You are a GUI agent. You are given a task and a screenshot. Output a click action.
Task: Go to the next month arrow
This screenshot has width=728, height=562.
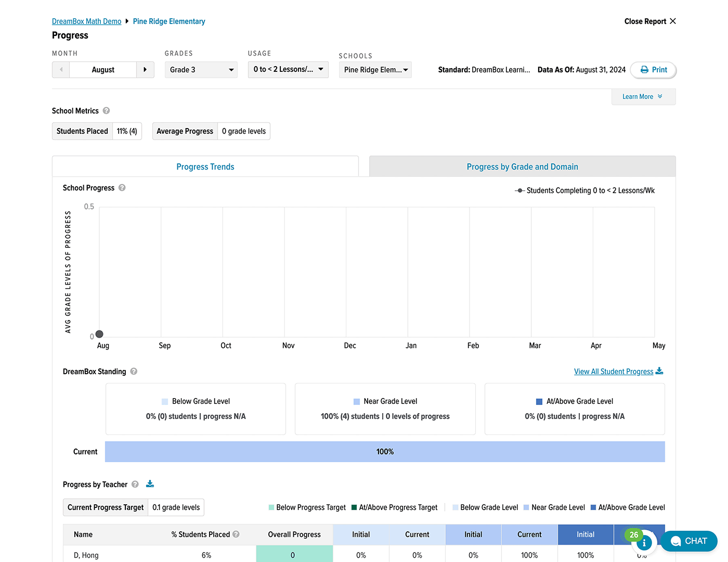[145, 70]
